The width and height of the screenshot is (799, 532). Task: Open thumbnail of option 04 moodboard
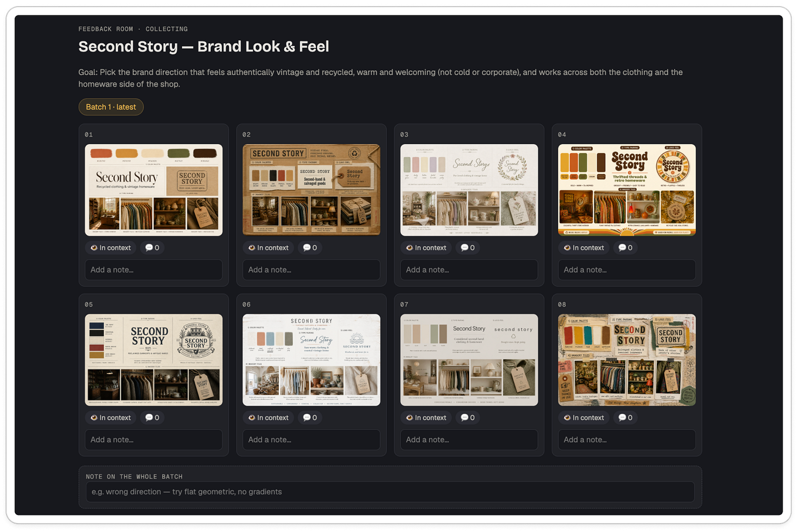627,190
